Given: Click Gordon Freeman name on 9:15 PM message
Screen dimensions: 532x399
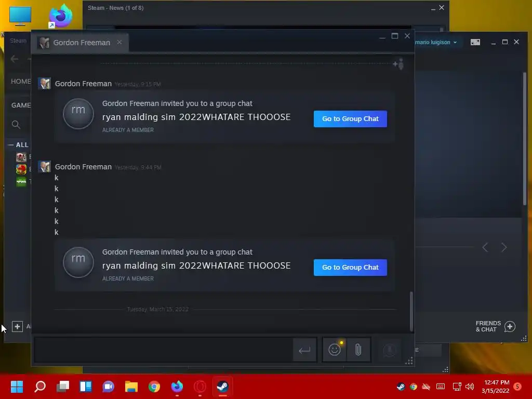Looking at the screenshot, I should coord(83,84).
